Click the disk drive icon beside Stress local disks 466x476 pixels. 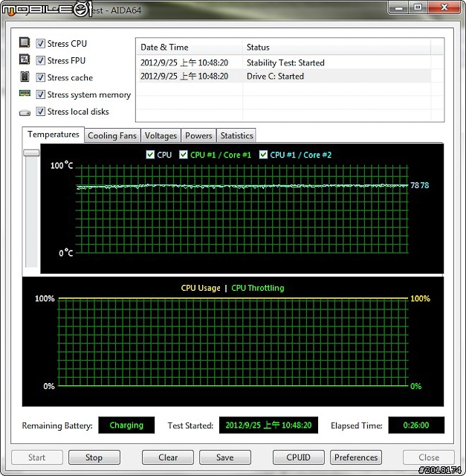click(x=25, y=113)
